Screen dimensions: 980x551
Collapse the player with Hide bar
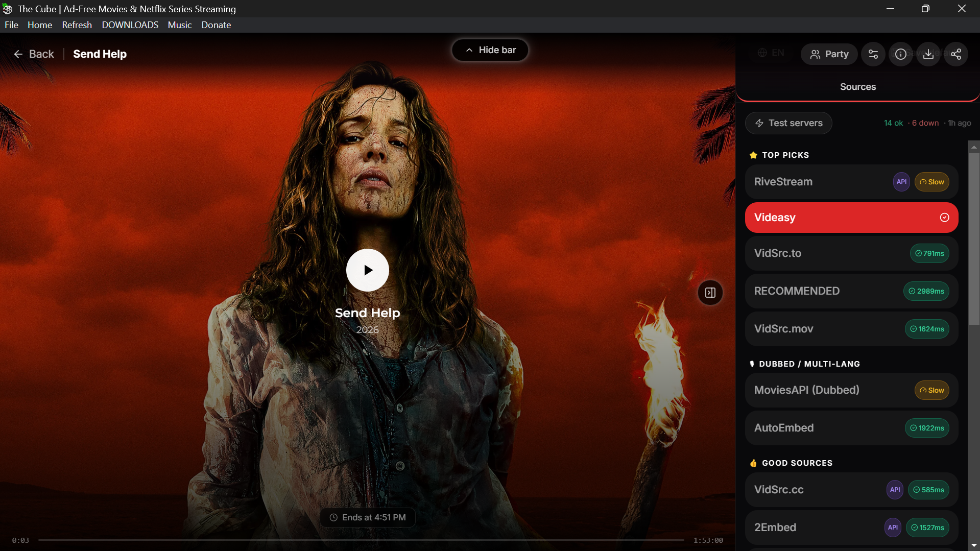[x=490, y=50]
